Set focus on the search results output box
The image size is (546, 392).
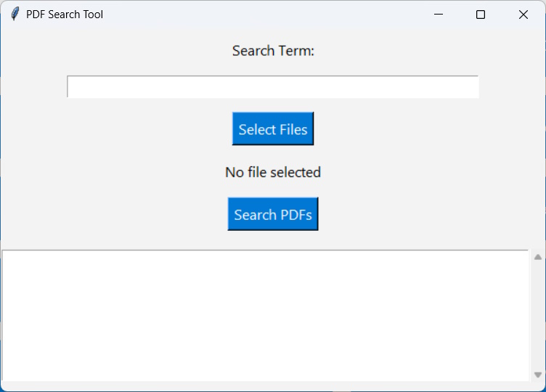265,315
